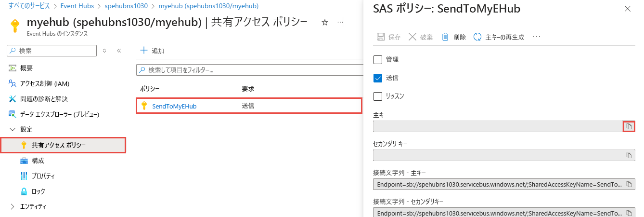This screenshot has width=644, height=217.
Task: Collapse the sidebar with double-chevron icon
Action: click(x=119, y=51)
